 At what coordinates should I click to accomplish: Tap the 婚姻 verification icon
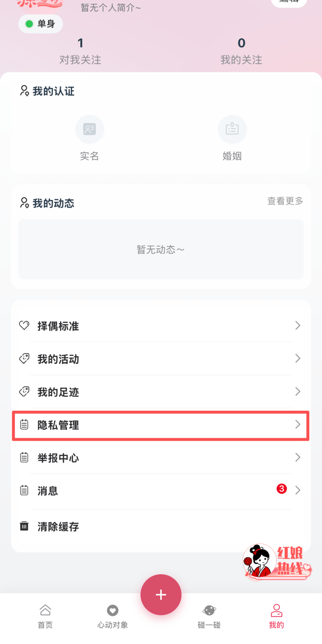point(232,129)
